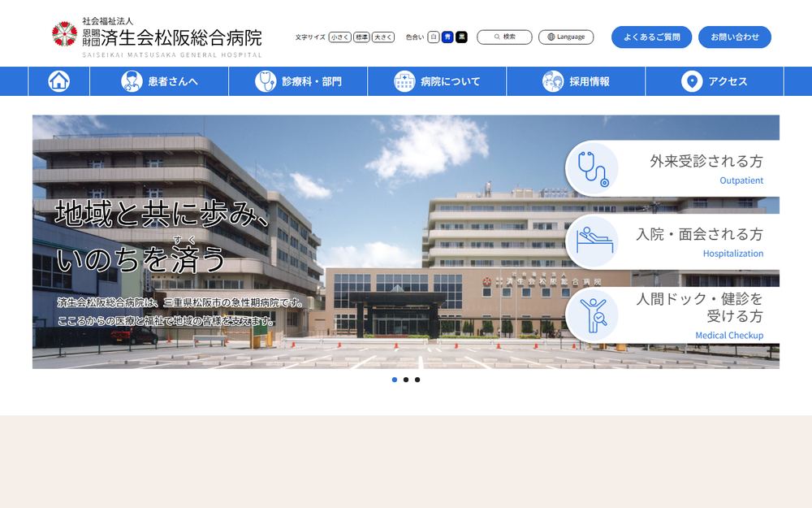Viewport: 812px width, 508px height.
Task: Select the first carousel slide dot
Action: 395,380
